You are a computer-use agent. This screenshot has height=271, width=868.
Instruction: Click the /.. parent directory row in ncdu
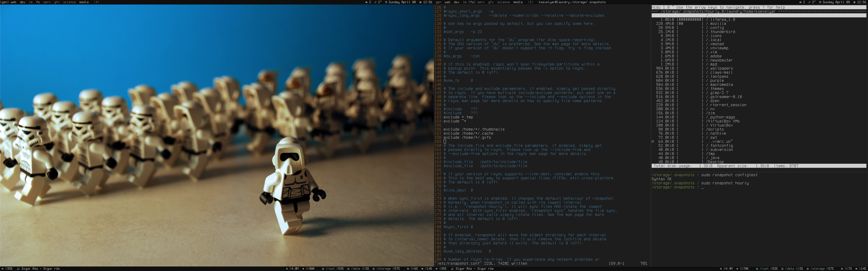click(759, 16)
